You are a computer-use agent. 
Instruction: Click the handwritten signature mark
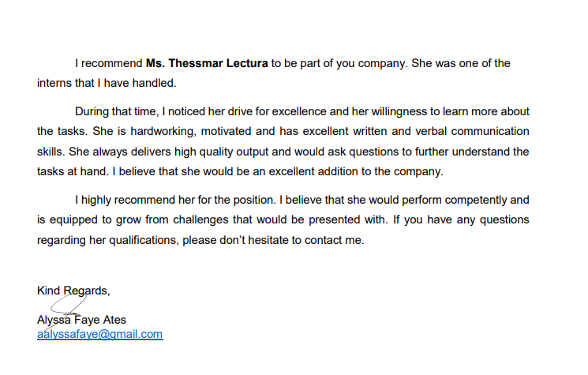click(x=62, y=305)
